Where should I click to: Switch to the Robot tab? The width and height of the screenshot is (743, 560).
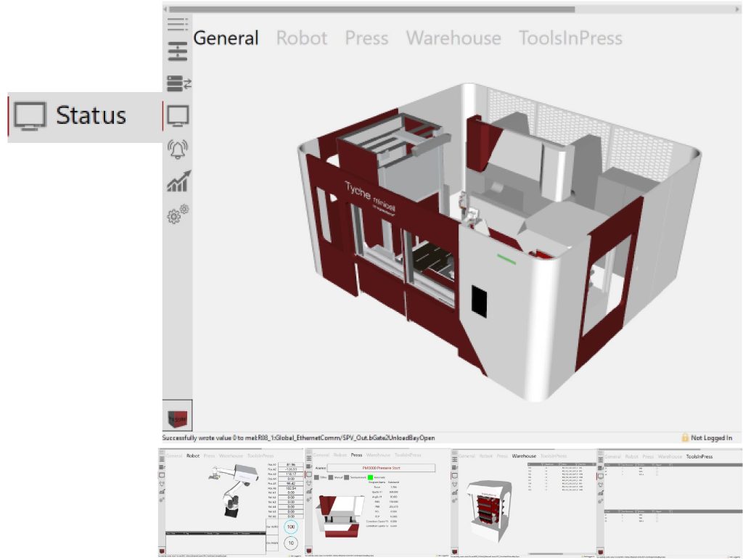[302, 38]
